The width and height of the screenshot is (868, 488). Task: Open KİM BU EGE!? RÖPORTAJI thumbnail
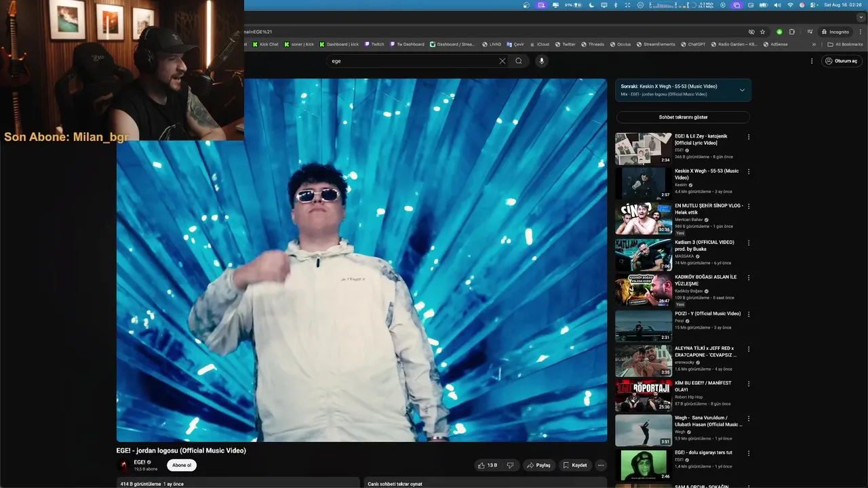click(644, 395)
